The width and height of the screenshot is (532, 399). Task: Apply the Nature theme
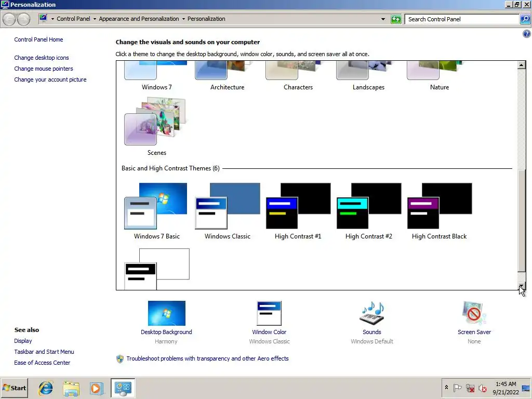[x=440, y=76]
